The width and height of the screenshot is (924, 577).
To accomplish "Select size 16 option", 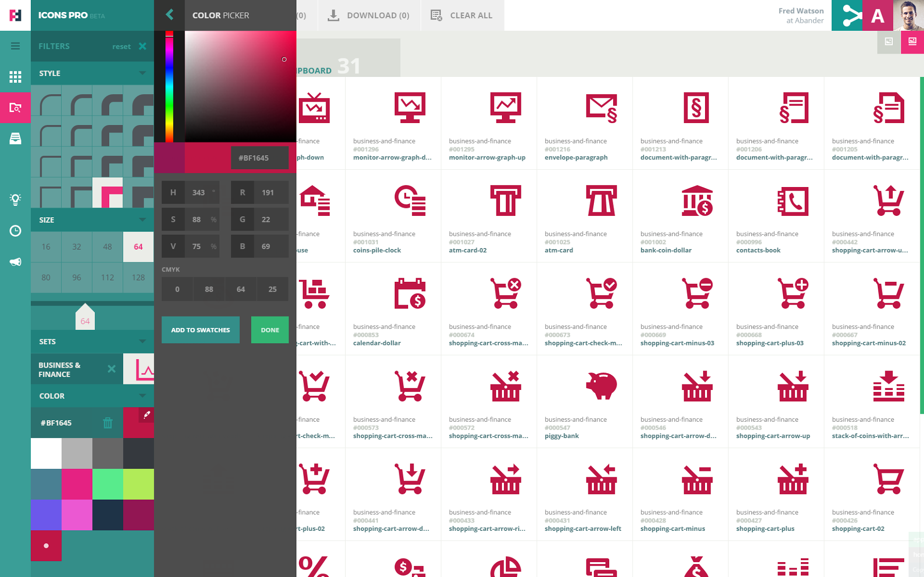I will (46, 247).
